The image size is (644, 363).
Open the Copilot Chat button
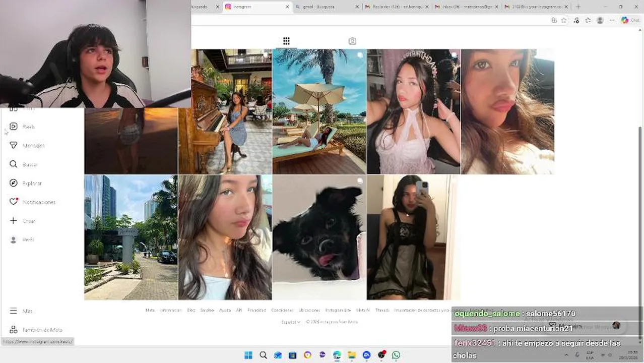point(631,20)
